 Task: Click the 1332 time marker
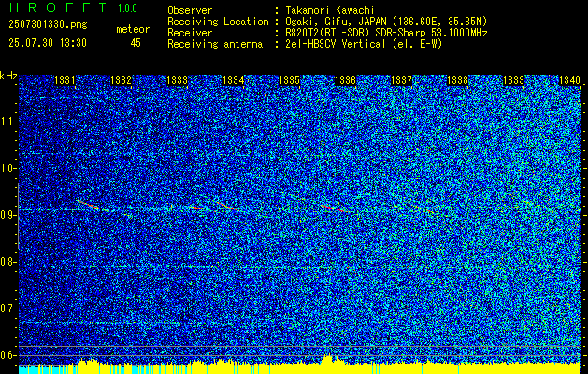click(122, 80)
